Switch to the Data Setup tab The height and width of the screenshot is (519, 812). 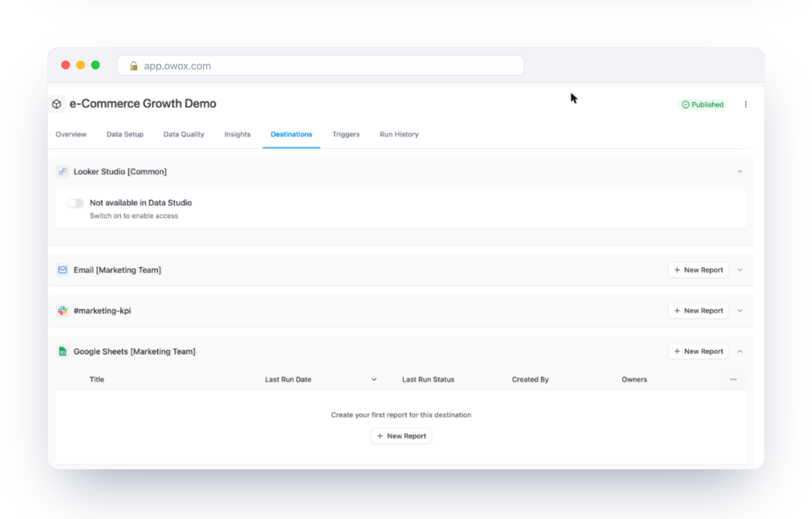click(125, 134)
